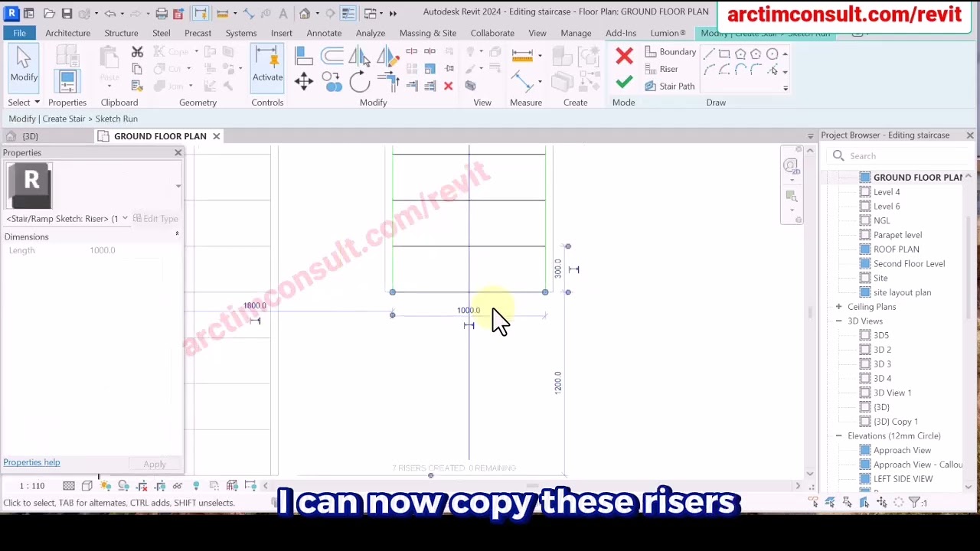Toggle the Properties palette button
The image size is (980, 551).
tap(67, 80)
